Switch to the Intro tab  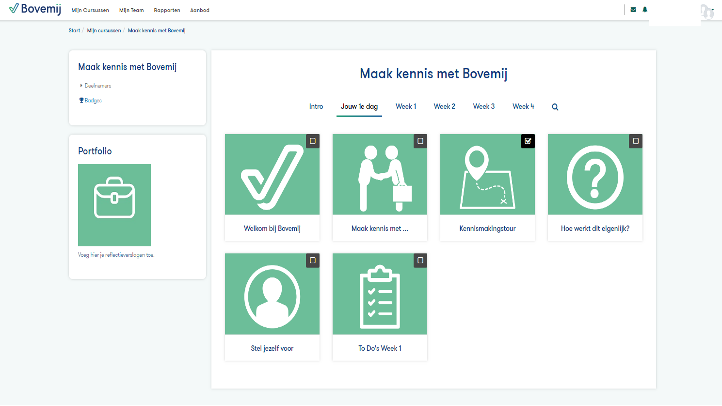pyautogui.click(x=316, y=106)
